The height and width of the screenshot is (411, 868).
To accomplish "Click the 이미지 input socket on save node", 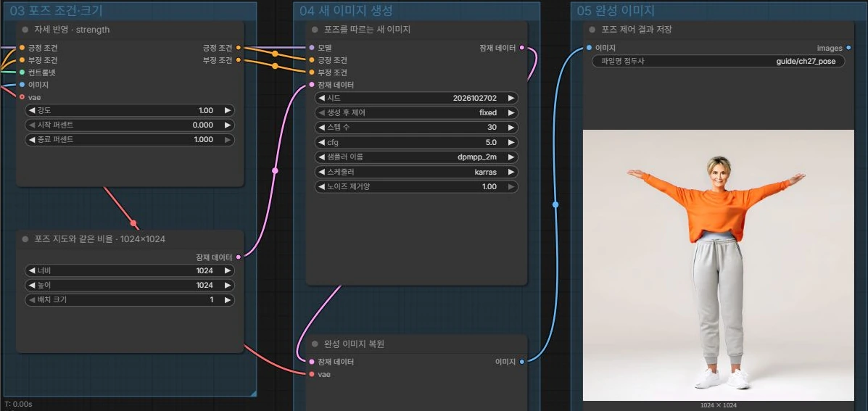I will pyautogui.click(x=589, y=48).
